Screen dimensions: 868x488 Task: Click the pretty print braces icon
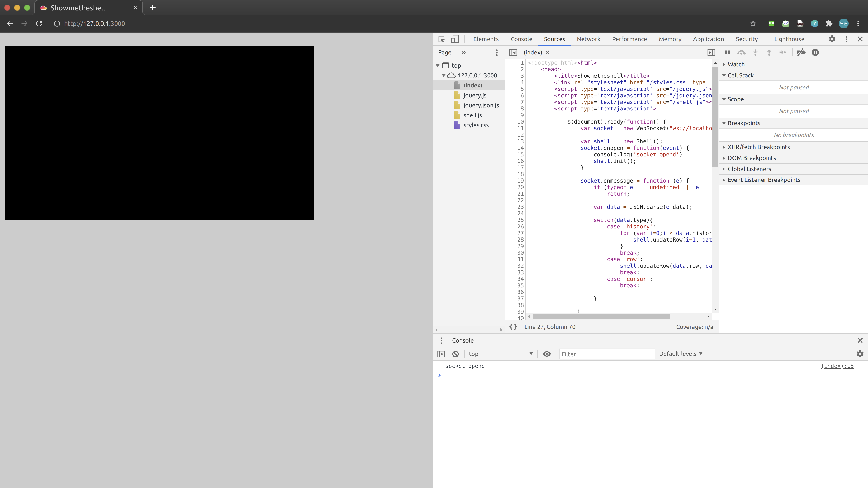[x=513, y=327]
